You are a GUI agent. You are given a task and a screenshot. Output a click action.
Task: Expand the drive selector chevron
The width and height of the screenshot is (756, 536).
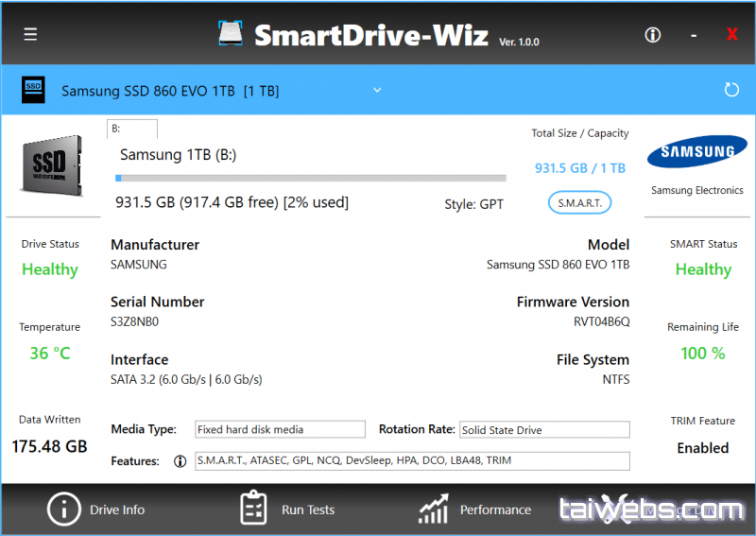point(377,90)
